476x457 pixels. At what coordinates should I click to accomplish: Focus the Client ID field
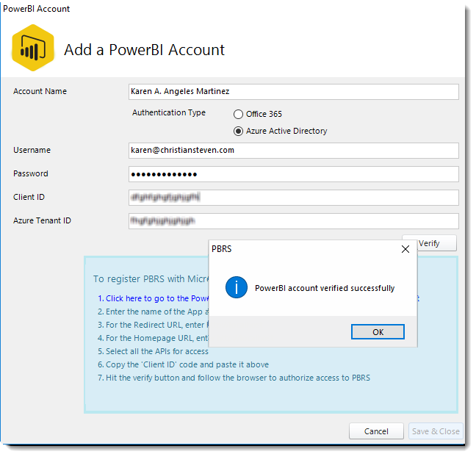pyautogui.click(x=293, y=198)
